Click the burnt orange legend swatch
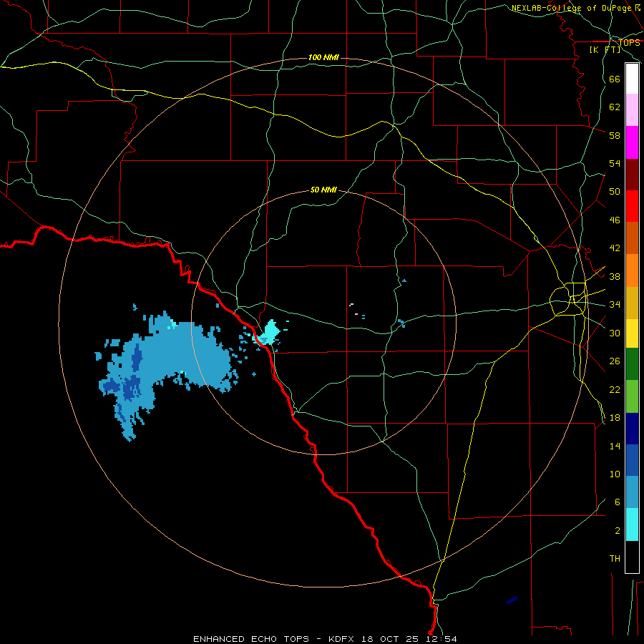The image size is (644, 644). [x=632, y=238]
